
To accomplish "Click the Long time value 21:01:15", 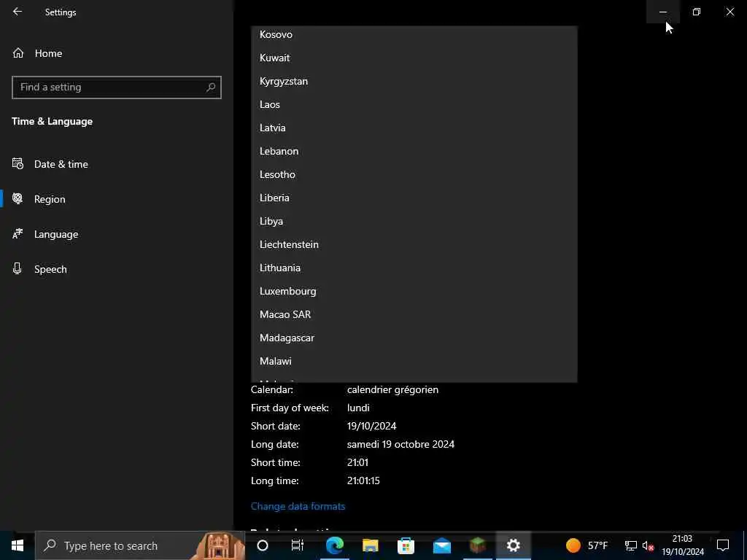I will coord(363,481).
